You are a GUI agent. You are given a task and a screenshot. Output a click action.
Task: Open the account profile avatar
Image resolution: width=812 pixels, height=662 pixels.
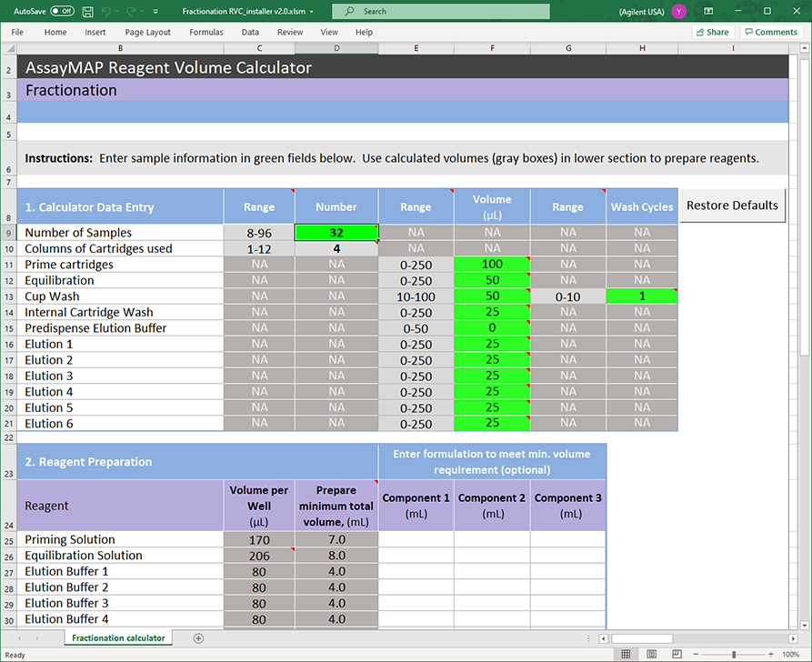click(679, 12)
